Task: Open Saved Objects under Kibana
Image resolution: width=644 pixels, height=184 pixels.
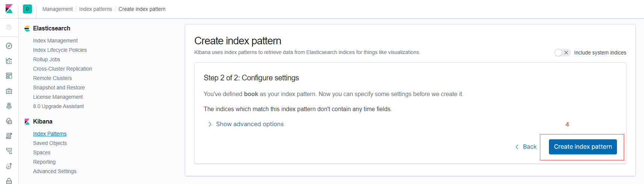Action: click(50, 143)
